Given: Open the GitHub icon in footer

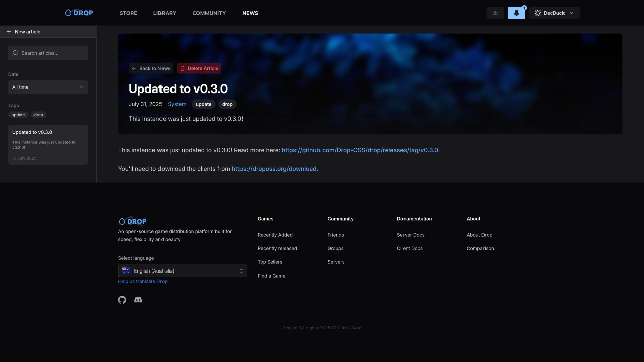Looking at the screenshot, I should [122, 300].
